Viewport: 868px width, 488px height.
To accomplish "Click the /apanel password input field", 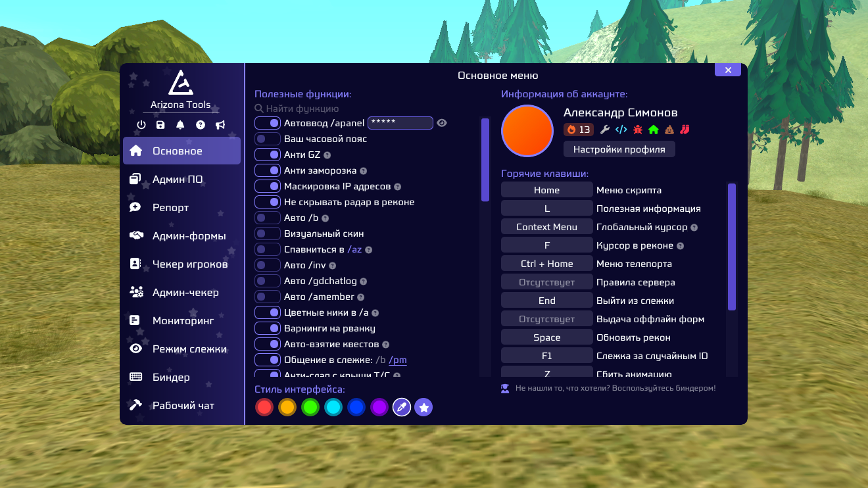I will 400,123.
